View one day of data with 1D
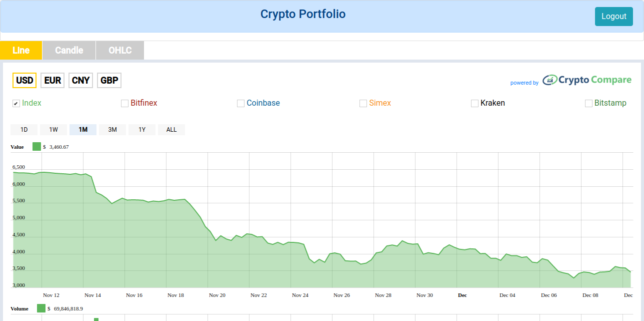This screenshot has height=321, width=644. point(24,129)
